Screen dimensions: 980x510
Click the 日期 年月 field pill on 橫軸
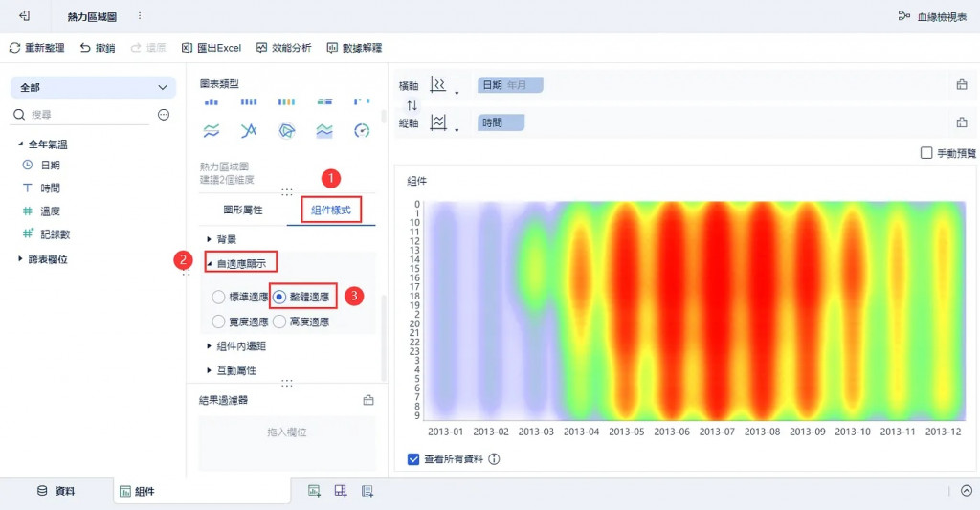(x=510, y=85)
